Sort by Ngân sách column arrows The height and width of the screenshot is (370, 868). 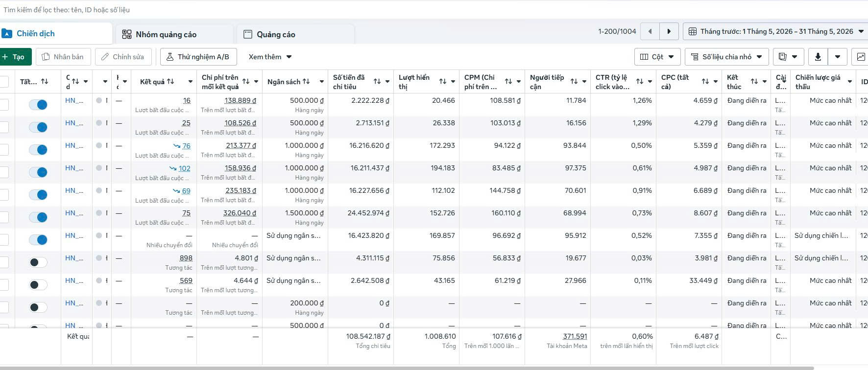tap(306, 81)
